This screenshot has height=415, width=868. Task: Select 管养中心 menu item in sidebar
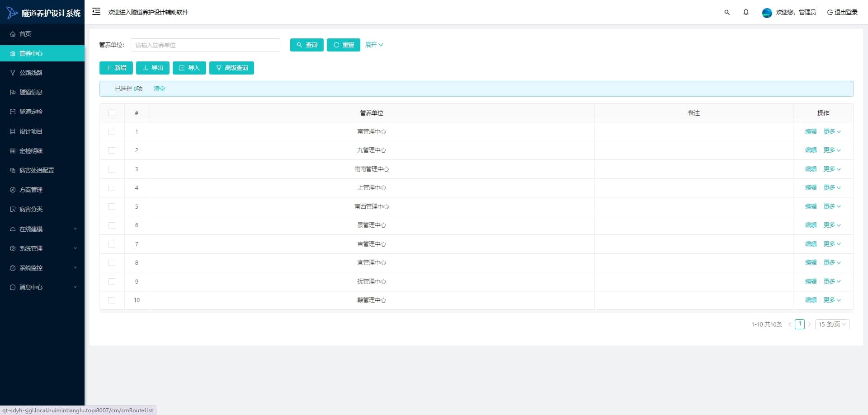click(x=42, y=53)
